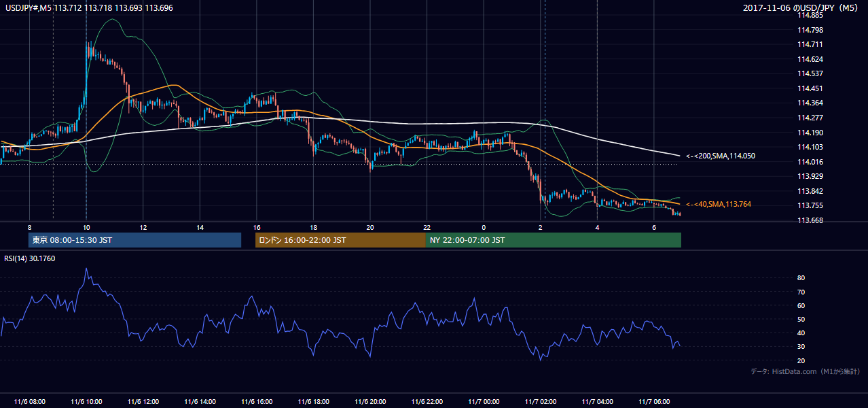Click the 11/6 18:00 time axis label
The width and height of the screenshot is (868, 408).
(x=313, y=401)
